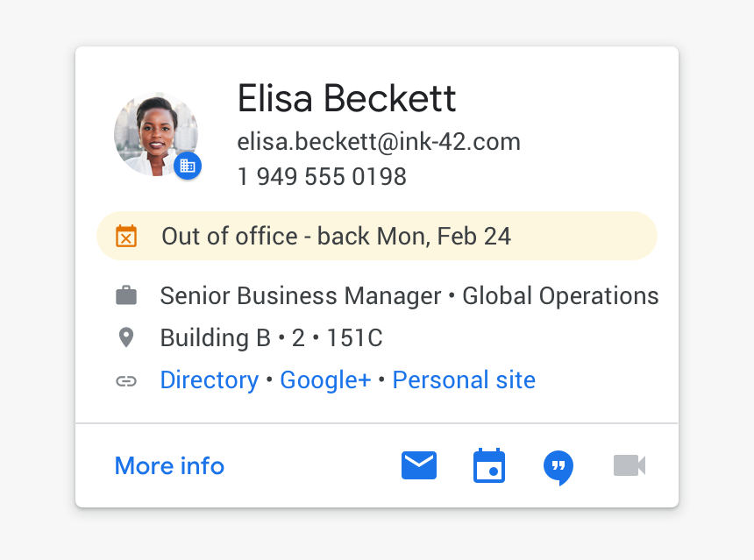Click the briefcase job title icon
The image size is (754, 560).
click(126, 296)
